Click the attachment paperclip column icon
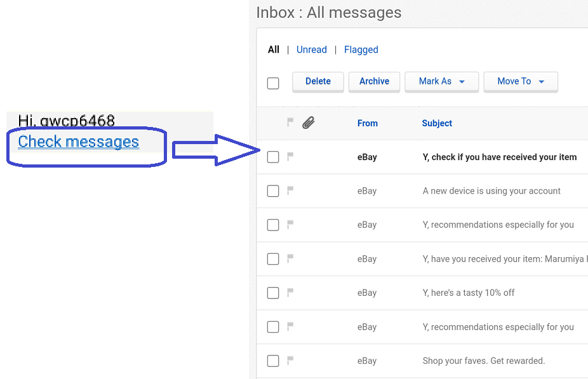The height and width of the screenshot is (379, 588). coord(308,123)
